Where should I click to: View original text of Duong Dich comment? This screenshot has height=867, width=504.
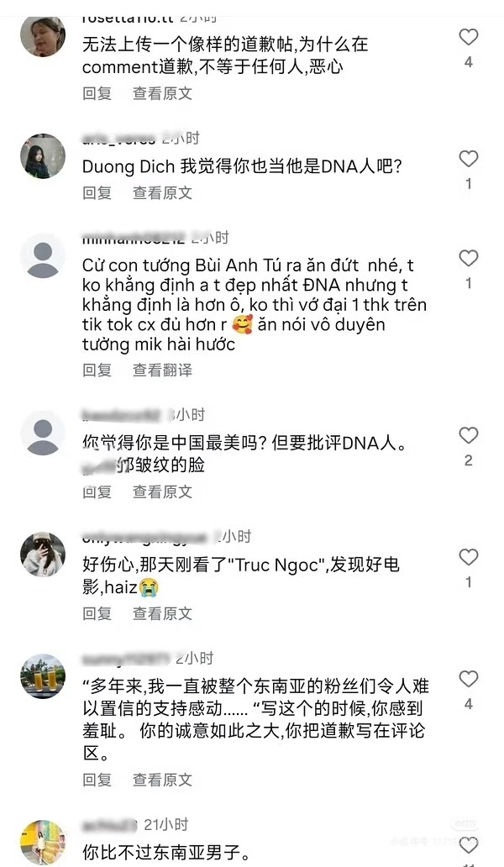[162, 193]
